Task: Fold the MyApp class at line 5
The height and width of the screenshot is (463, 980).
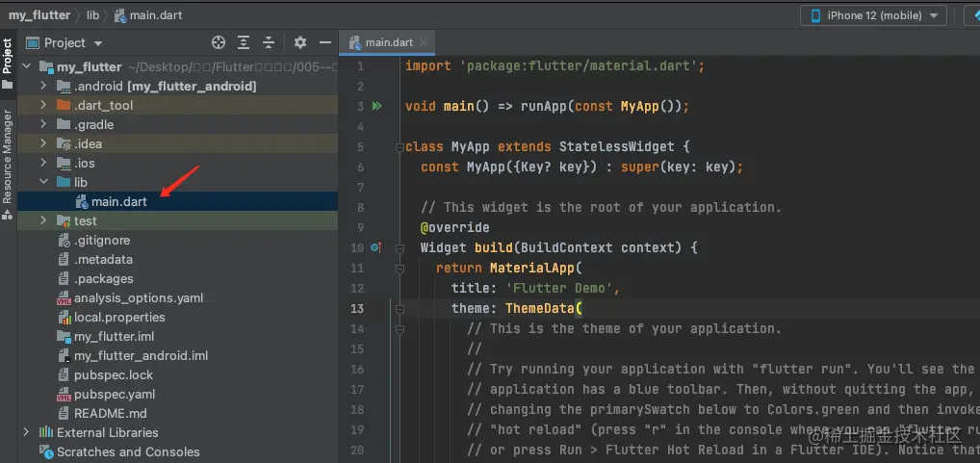Action: (x=400, y=147)
